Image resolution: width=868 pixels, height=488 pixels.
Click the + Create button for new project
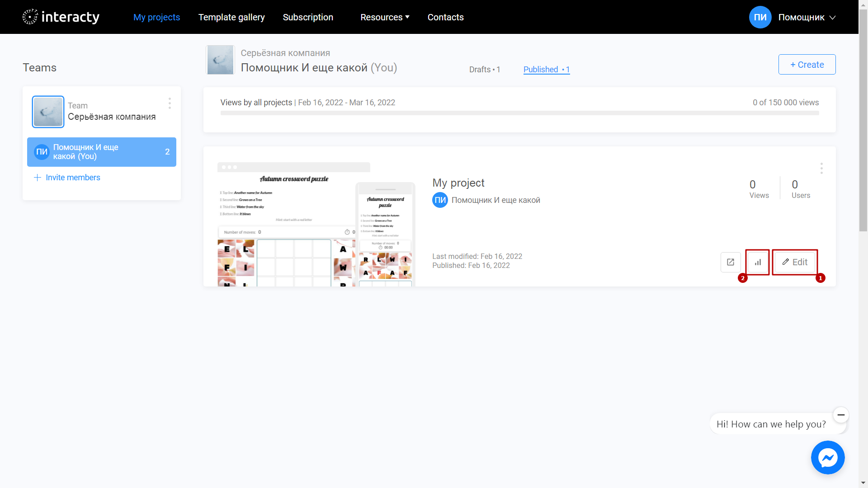(x=807, y=64)
